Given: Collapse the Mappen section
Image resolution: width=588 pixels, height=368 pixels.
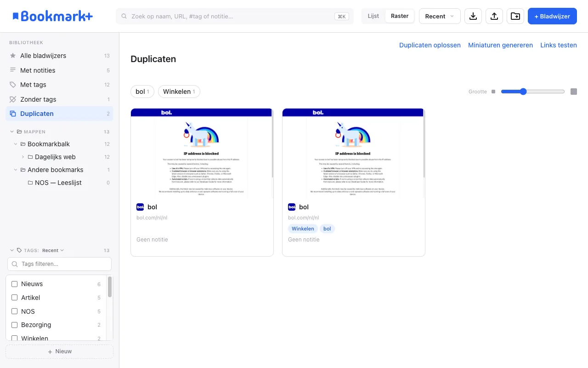Looking at the screenshot, I should [12, 132].
